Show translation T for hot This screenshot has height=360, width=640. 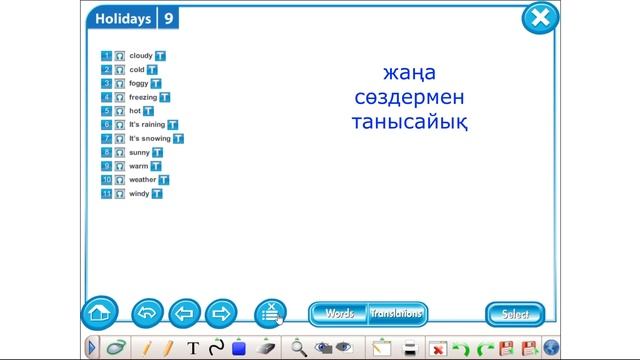pyautogui.click(x=149, y=111)
